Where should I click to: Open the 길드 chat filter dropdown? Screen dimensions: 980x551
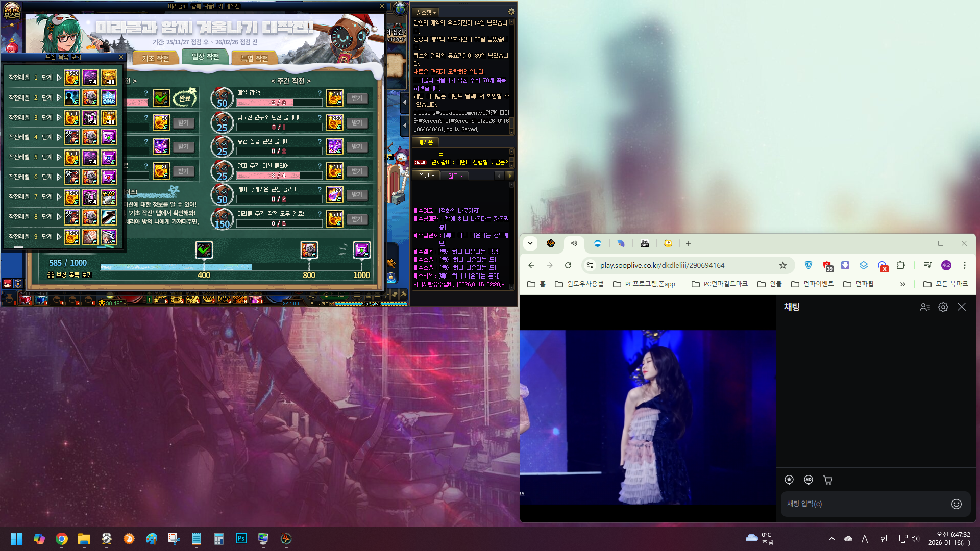455,176
